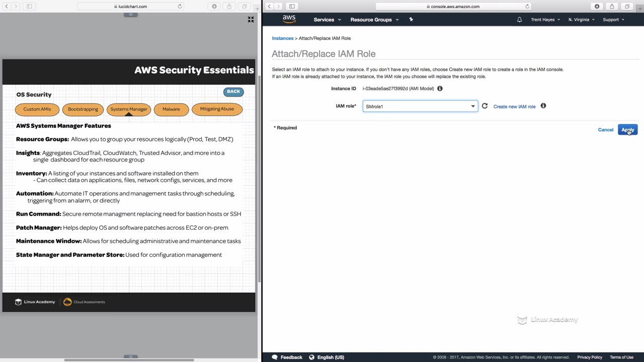Click the '* Required' note
Image resolution: width=644 pixels, height=362 pixels.
285,128
